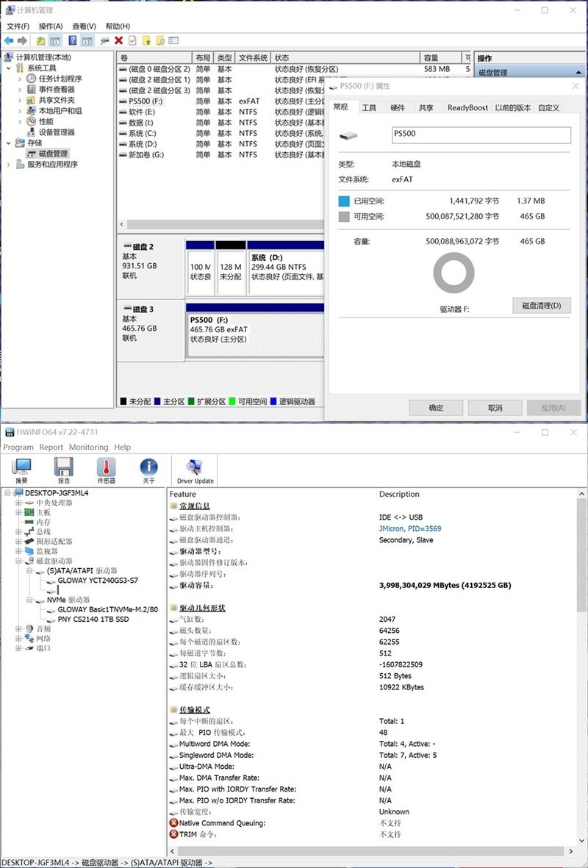The width and height of the screenshot is (588, 868).
Task: Switch to the ReadyBoost tab
Action: point(467,107)
